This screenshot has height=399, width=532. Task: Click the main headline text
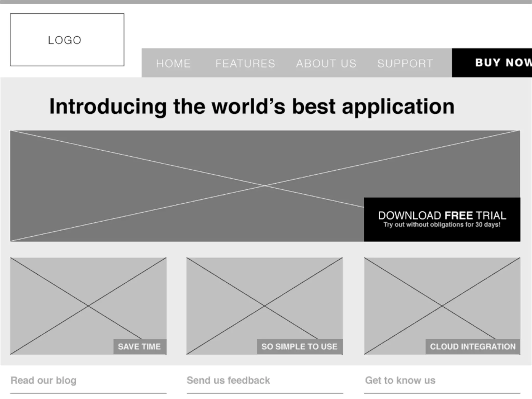(252, 107)
